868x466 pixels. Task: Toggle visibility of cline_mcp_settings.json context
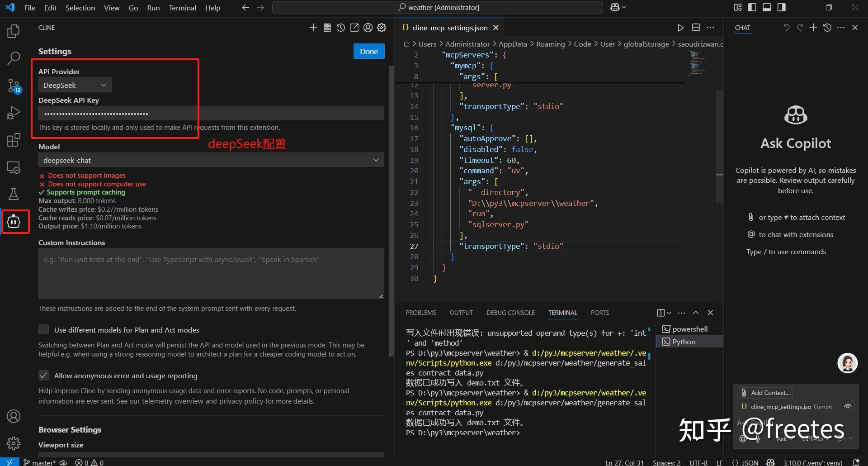coord(848,406)
